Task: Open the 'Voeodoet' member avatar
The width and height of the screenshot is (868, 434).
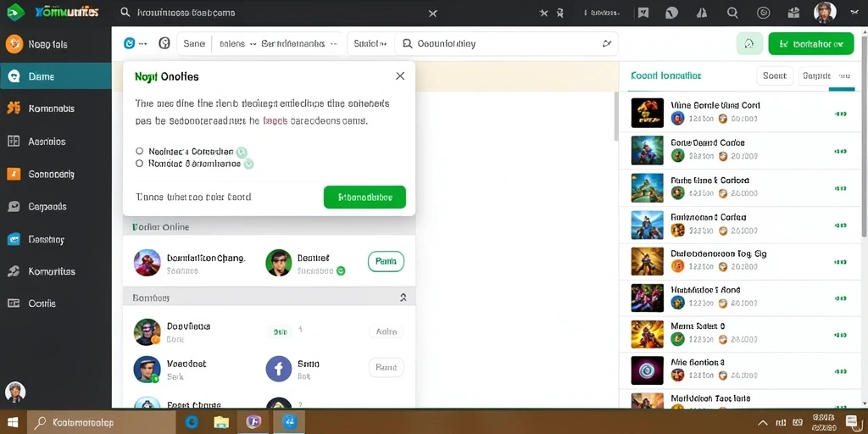Action: [x=147, y=370]
